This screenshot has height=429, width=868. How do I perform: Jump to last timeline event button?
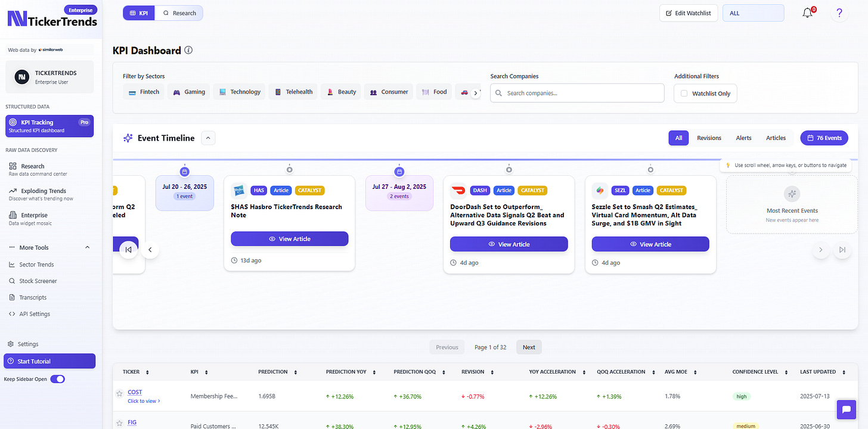(842, 250)
